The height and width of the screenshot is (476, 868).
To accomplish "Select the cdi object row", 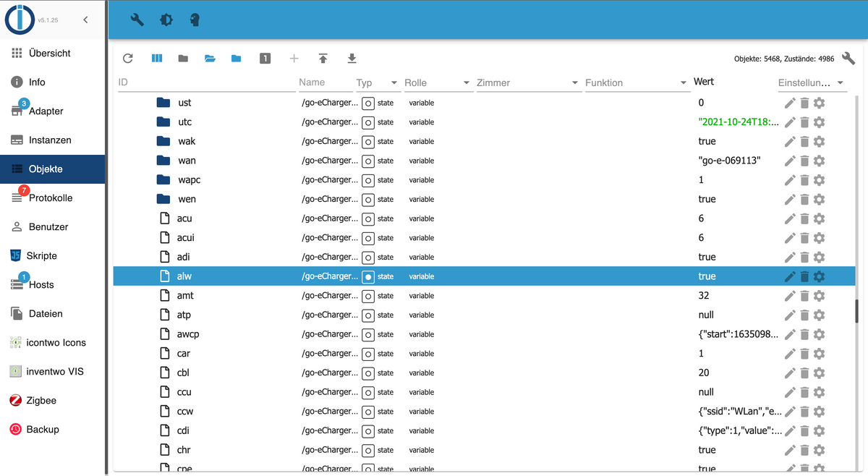I will 484,430.
